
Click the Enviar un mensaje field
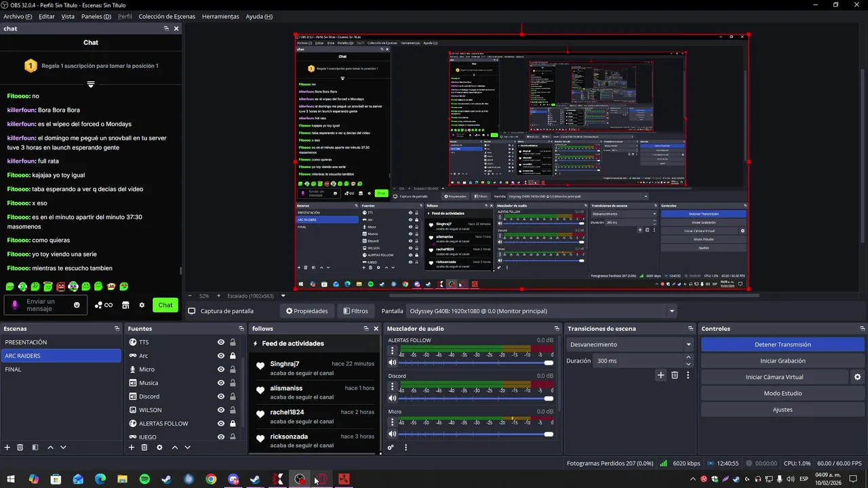46,305
